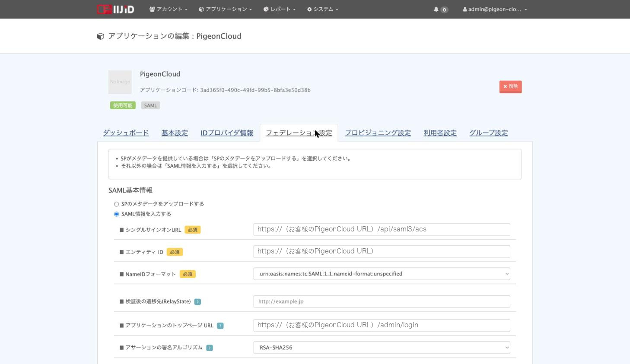Click the help icon next to RelayState
This screenshot has height=364, width=630.
pos(197,302)
